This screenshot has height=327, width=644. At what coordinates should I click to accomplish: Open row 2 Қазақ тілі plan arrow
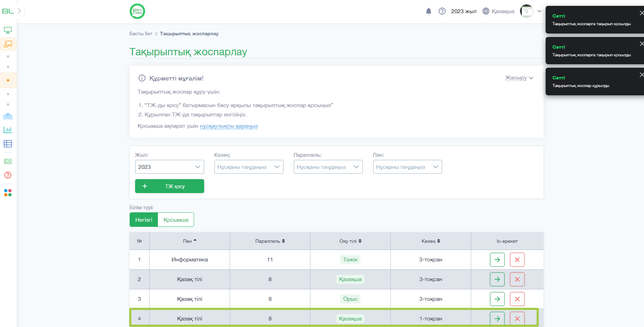pos(497,279)
